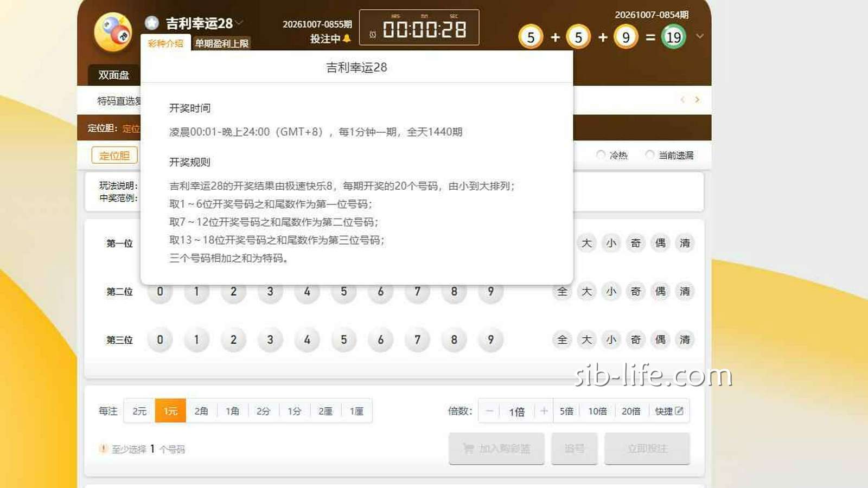The height and width of the screenshot is (488, 868).
Task: Click 偶 in the 第二位 row
Action: point(660,292)
